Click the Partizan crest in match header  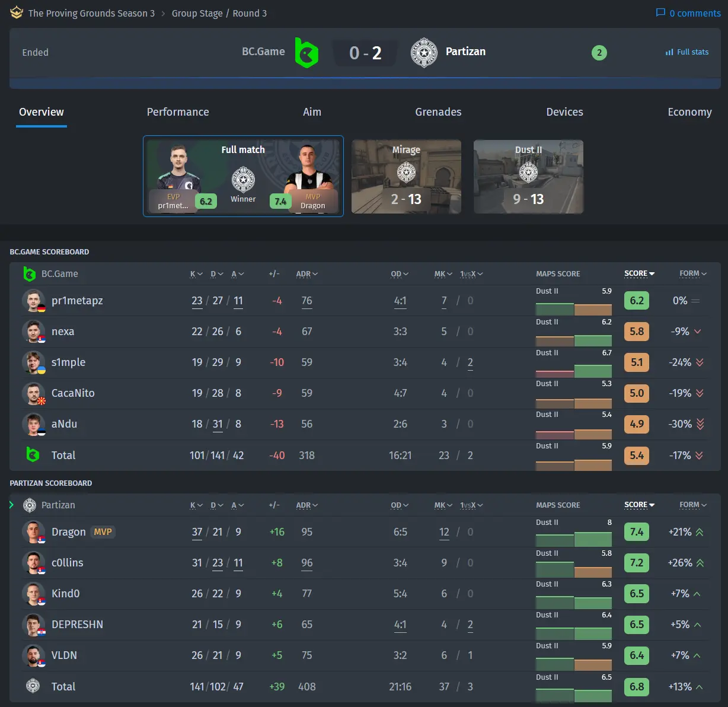pyautogui.click(x=424, y=52)
